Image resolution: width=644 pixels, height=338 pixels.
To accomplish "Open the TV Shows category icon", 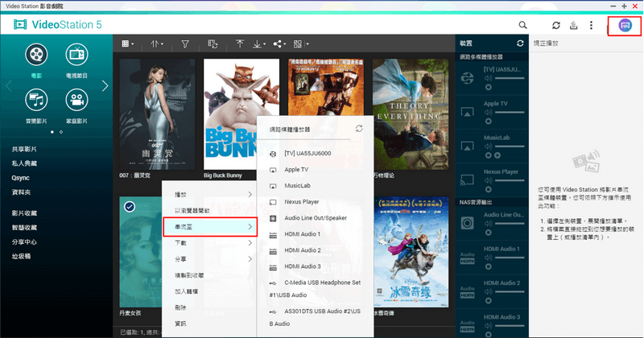I will pyautogui.click(x=76, y=55).
